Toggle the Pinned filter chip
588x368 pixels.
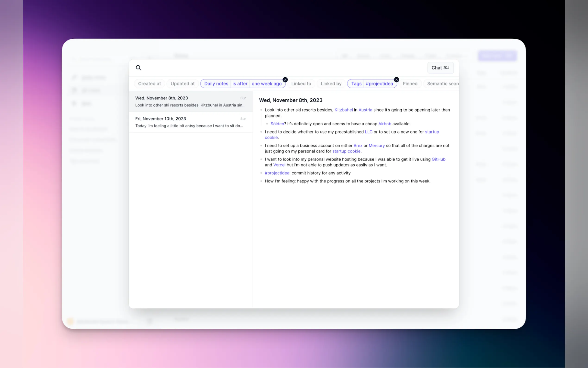pos(410,83)
